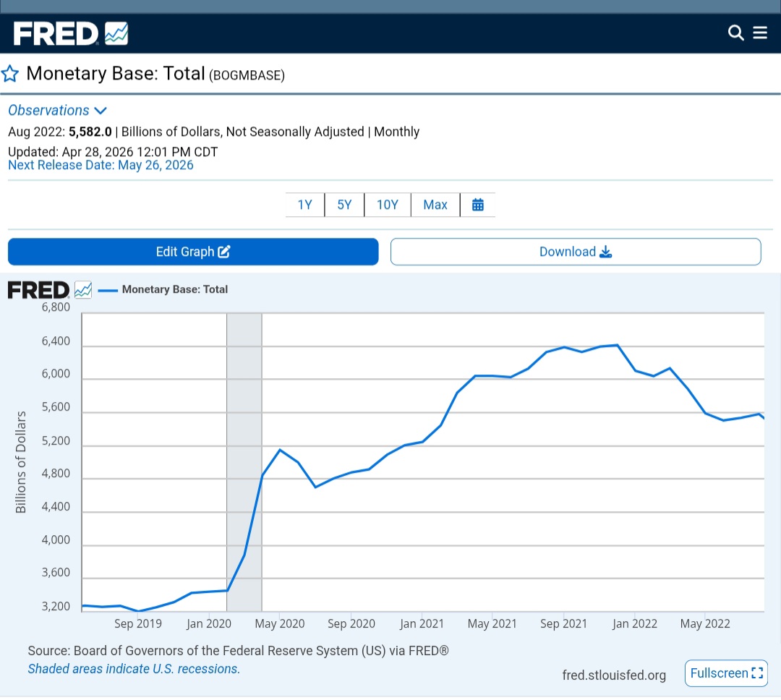Click the Edit Graph button
The image size is (781, 700).
[193, 252]
